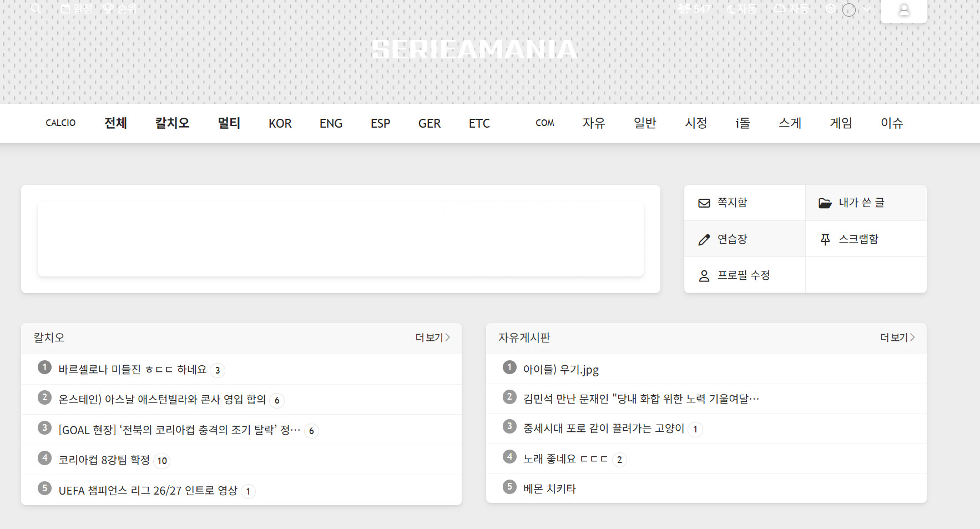Click the SERIEAMANIA site logo
This screenshot has height=529, width=980.
[475, 49]
